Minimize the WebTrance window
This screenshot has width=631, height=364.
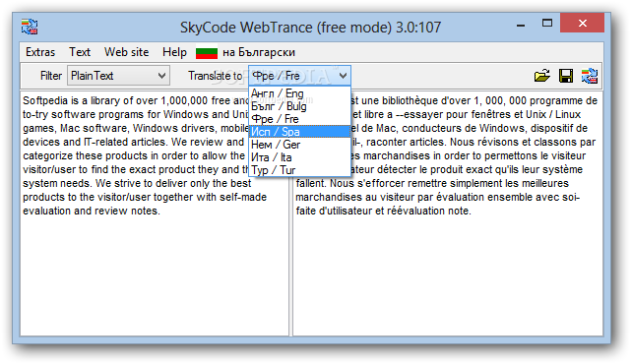click(x=521, y=25)
